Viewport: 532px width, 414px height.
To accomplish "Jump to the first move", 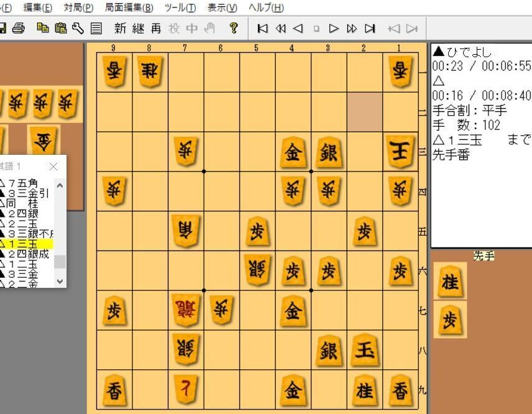I will 262,29.
